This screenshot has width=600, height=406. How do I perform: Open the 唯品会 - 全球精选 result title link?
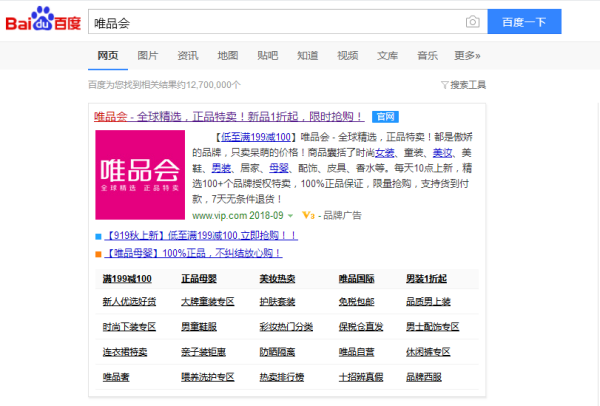pos(230,117)
